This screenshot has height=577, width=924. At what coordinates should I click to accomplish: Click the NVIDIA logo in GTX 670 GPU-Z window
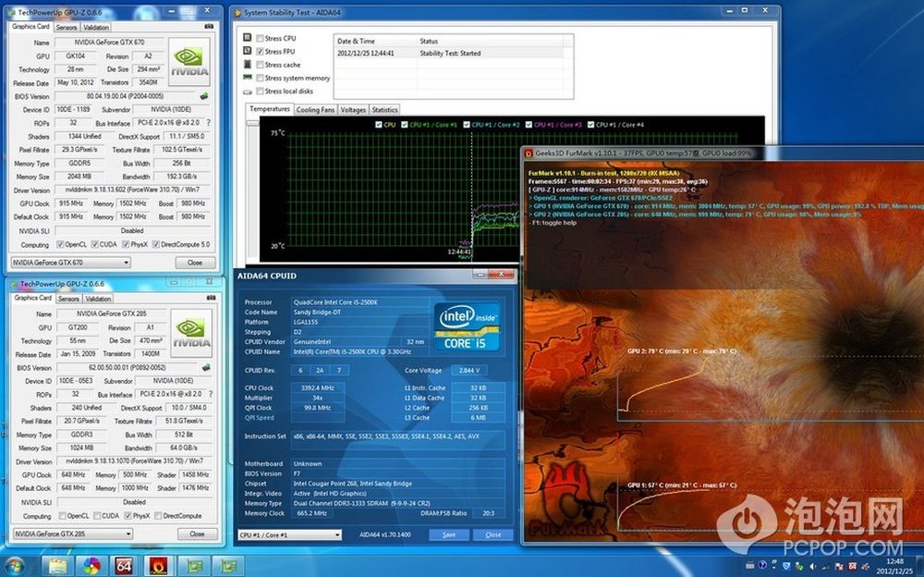point(189,62)
